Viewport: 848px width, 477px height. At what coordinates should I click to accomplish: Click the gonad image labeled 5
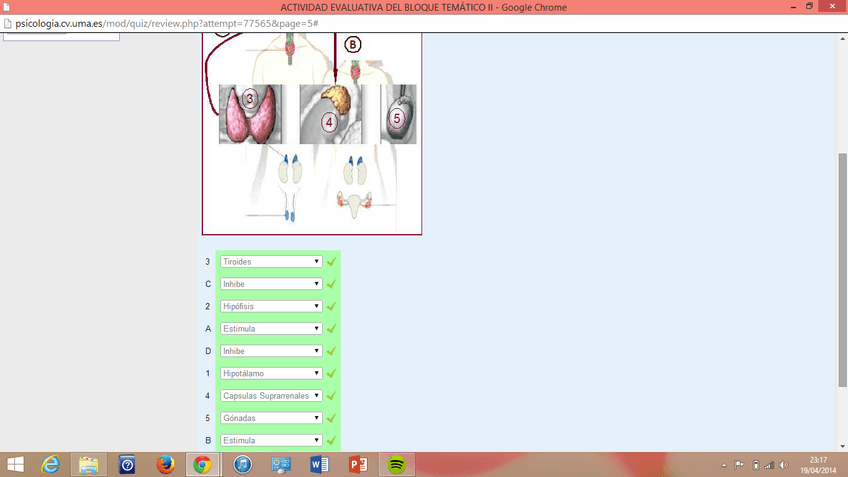tap(399, 114)
